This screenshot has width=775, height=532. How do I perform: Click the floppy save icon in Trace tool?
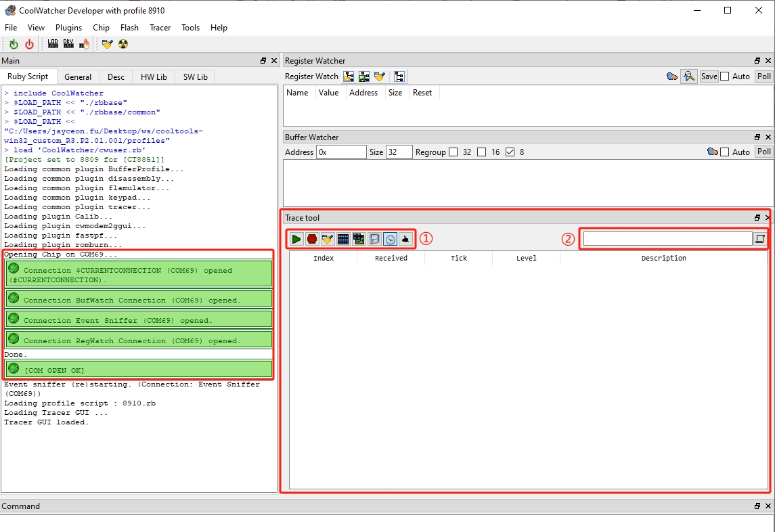coord(375,240)
